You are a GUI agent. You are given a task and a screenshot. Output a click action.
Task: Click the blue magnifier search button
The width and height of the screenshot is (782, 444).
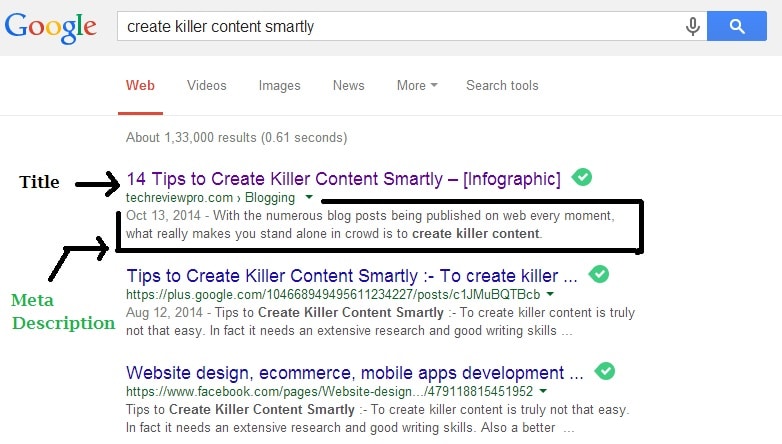[737, 26]
